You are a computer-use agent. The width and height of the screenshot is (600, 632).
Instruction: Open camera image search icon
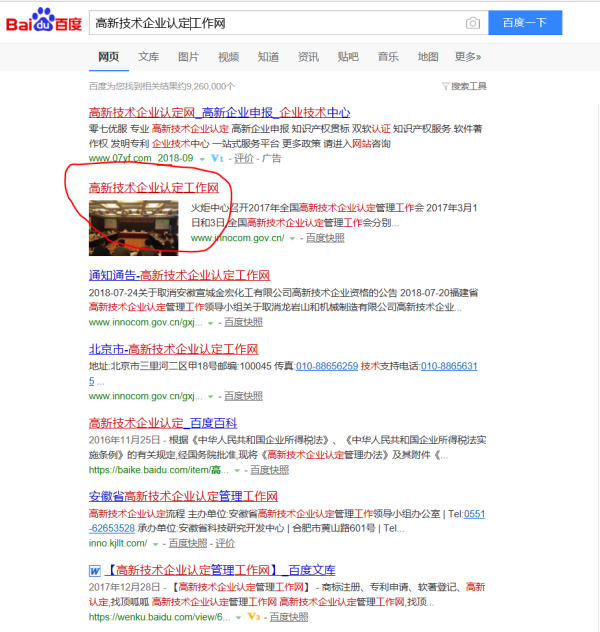point(473,23)
